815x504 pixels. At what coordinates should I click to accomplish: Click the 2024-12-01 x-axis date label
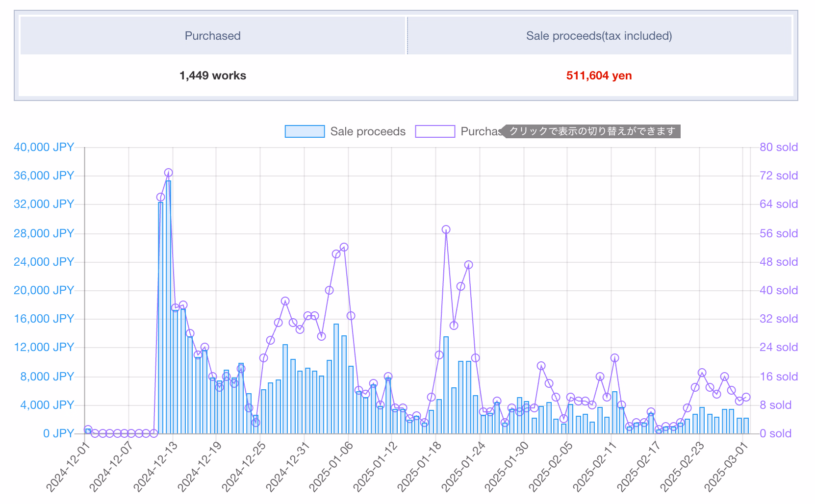point(69,466)
